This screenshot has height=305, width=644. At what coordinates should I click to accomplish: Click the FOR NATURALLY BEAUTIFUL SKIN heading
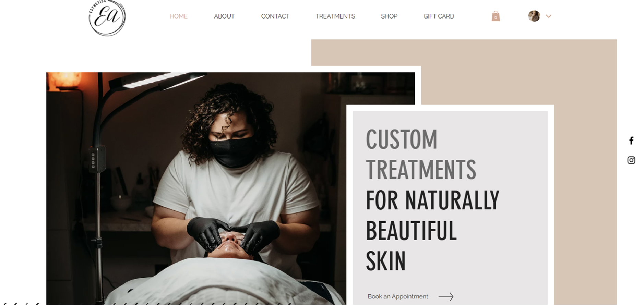(x=432, y=230)
